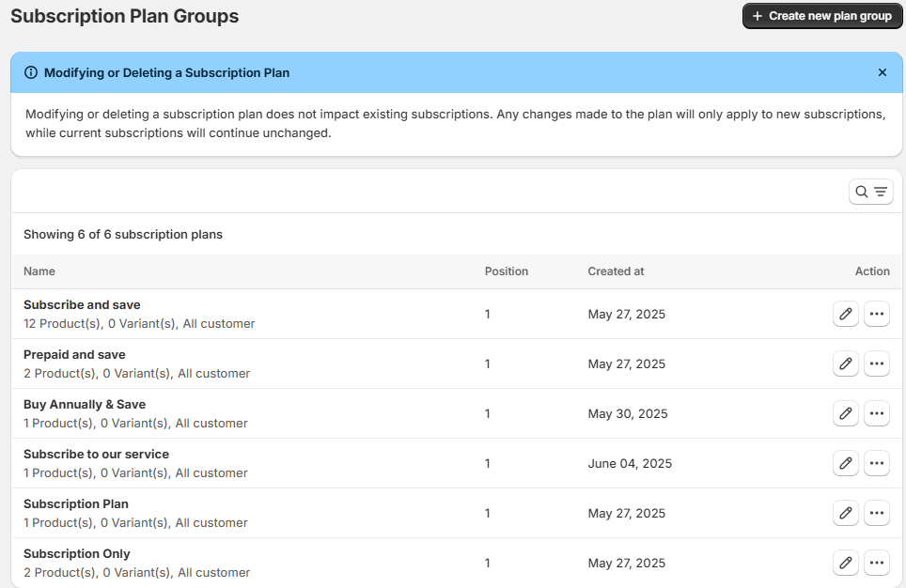Click edit pencil for Subscription Plan row
The height and width of the screenshot is (588, 906).
coord(846,513)
